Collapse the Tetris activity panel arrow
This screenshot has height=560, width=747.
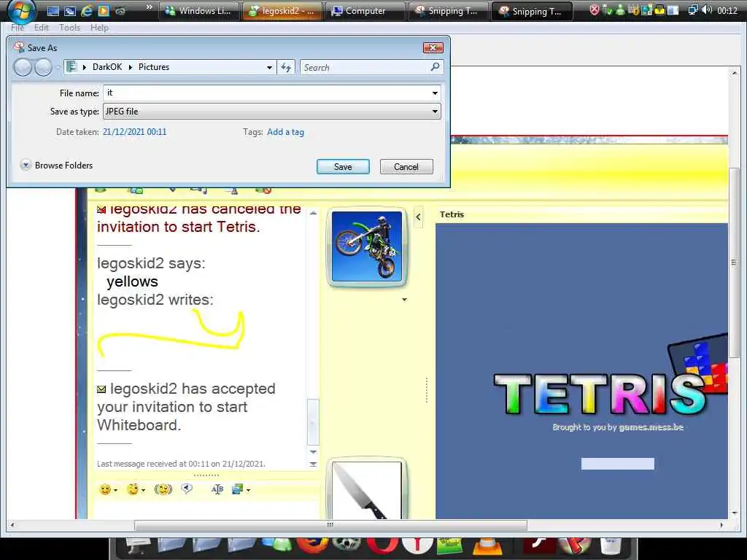pos(418,217)
